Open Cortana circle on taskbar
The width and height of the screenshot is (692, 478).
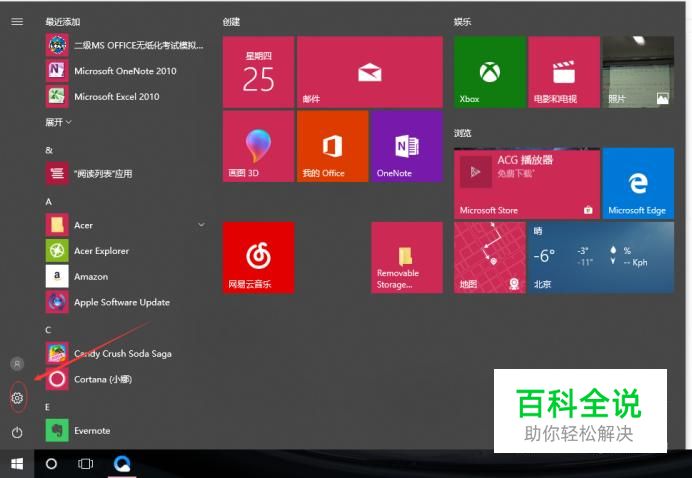[51, 464]
